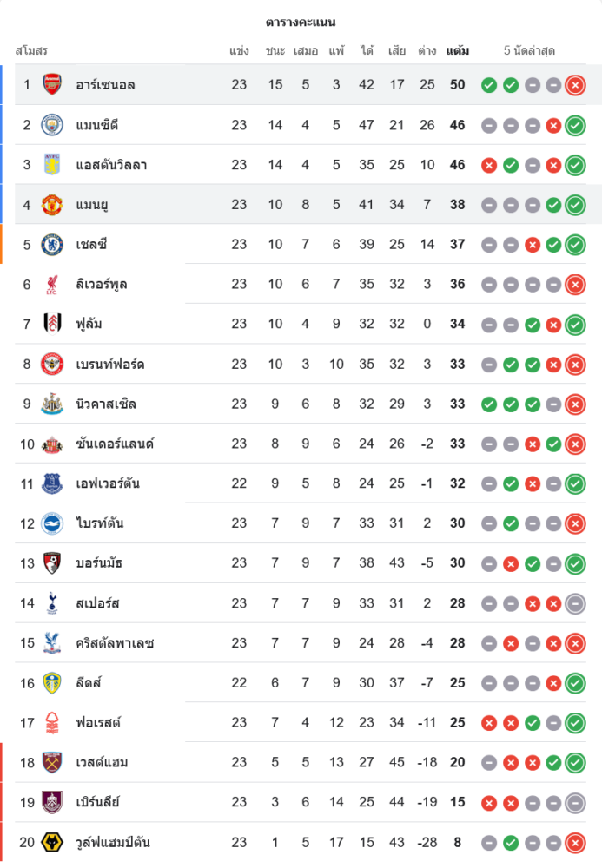
Task: Click the Liverpool club crest
Action: (x=52, y=284)
